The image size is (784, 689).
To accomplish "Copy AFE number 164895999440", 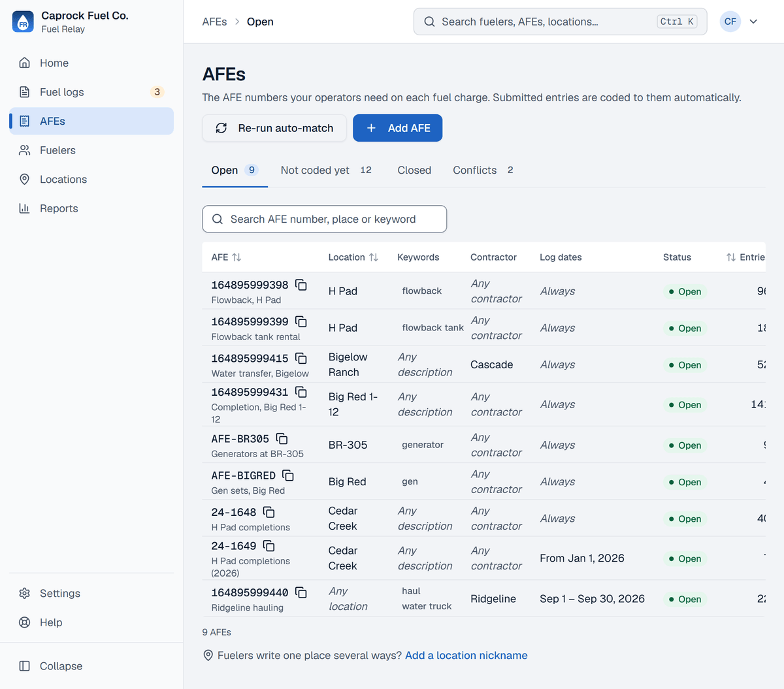I will pos(301,592).
